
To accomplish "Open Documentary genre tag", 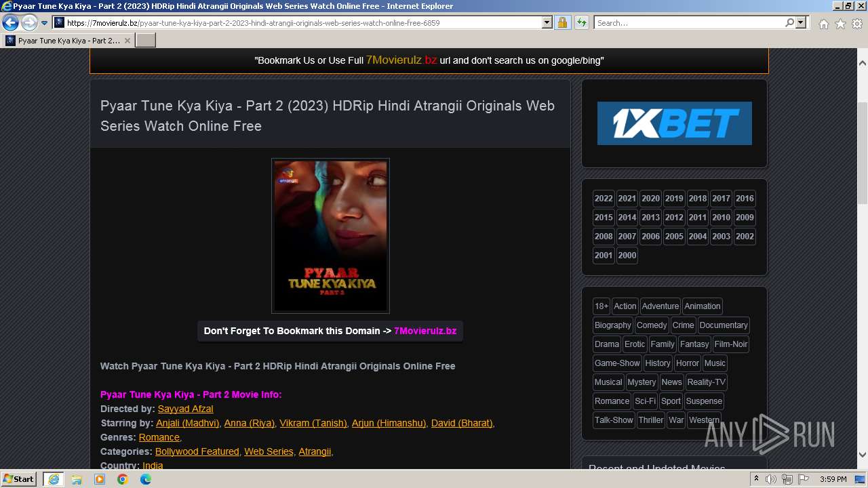I will (x=724, y=325).
